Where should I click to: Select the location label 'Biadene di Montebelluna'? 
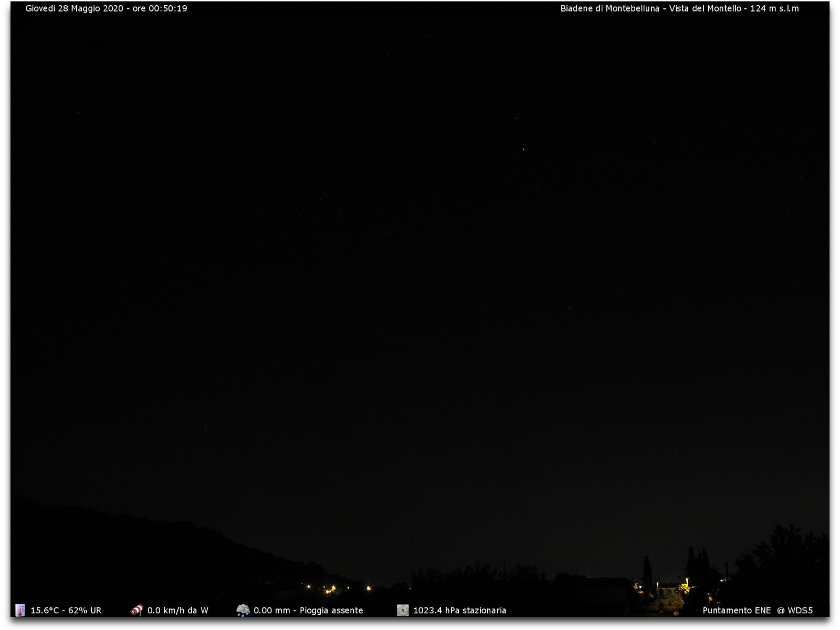click(x=610, y=8)
